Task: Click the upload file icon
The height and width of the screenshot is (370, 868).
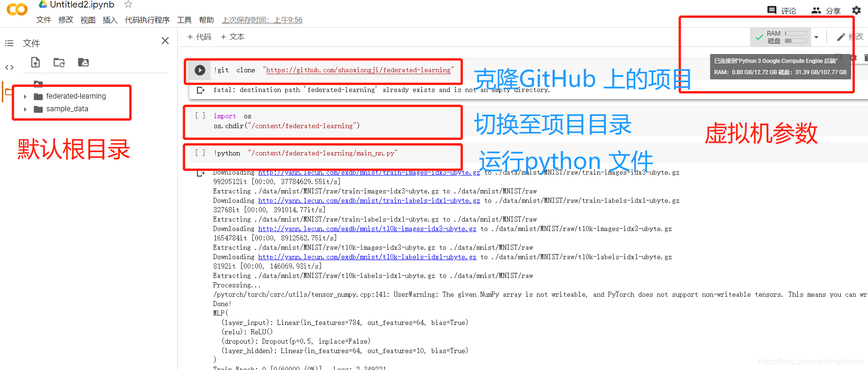Action: pyautogui.click(x=36, y=62)
